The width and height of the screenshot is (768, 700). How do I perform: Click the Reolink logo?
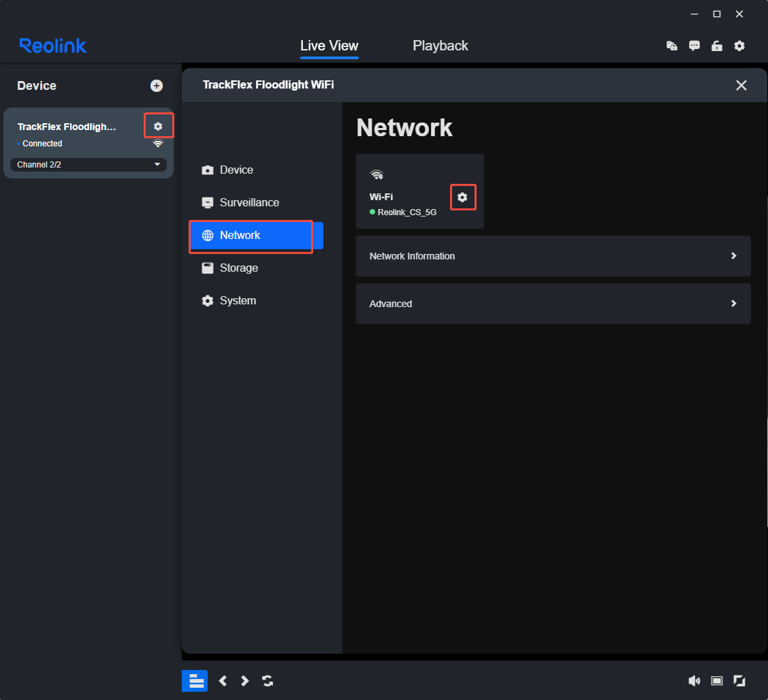[53, 46]
